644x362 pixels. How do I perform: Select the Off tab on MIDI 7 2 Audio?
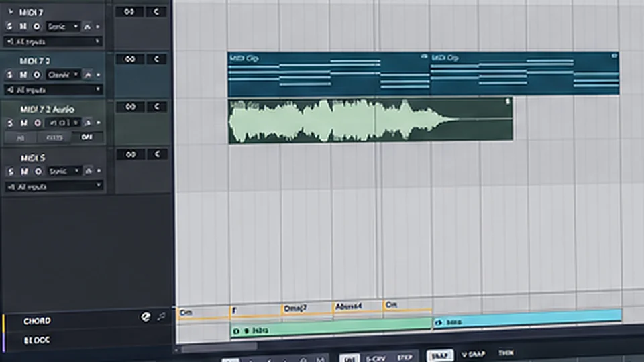pos(87,137)
